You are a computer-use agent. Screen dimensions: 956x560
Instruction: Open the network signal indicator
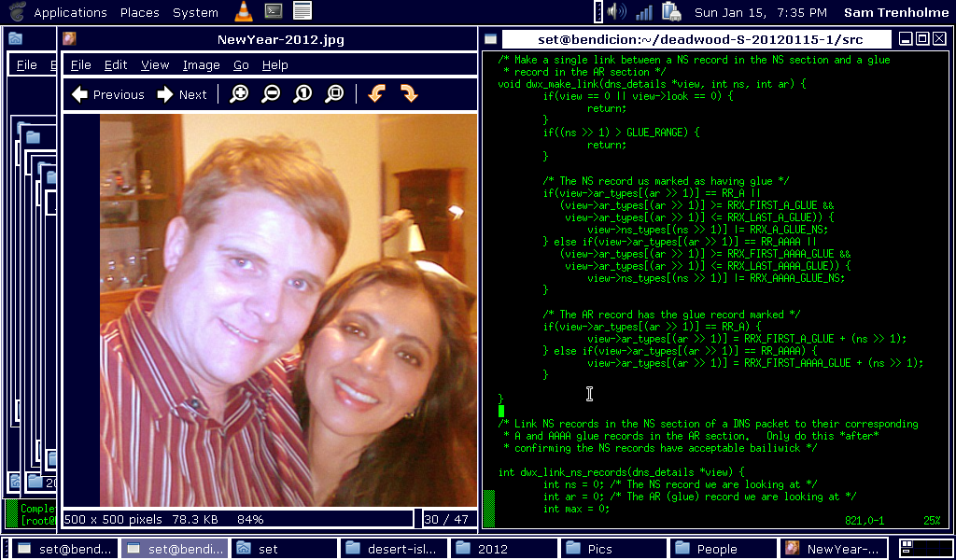click(x=644, y=12)
